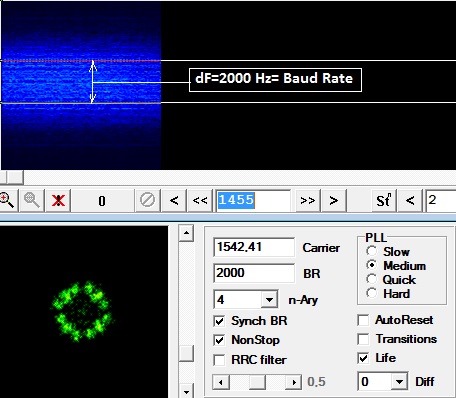This screenshot has width=456, height=398.
Task: Click the field showing value 2
Action: click(x=441, y=200)
